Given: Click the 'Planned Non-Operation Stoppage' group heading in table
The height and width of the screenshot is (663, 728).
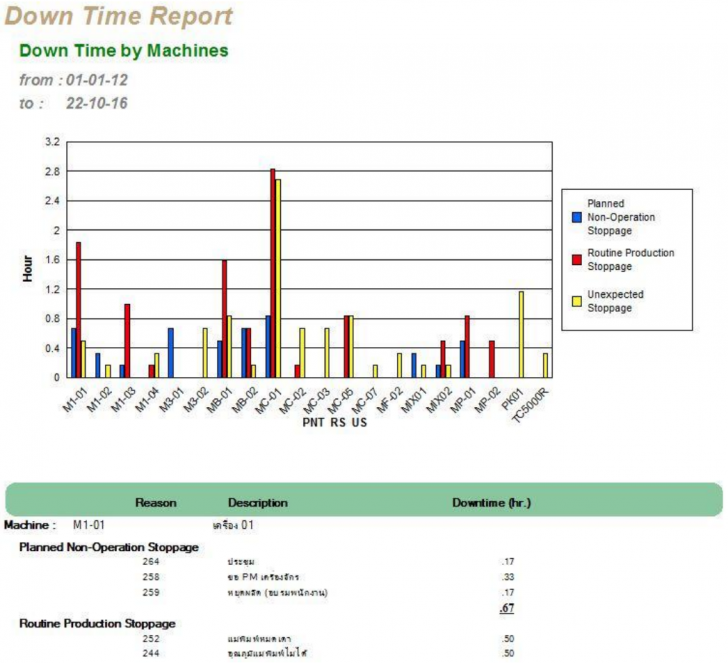Looking at the screenshot, I should [x=109, y=547].
